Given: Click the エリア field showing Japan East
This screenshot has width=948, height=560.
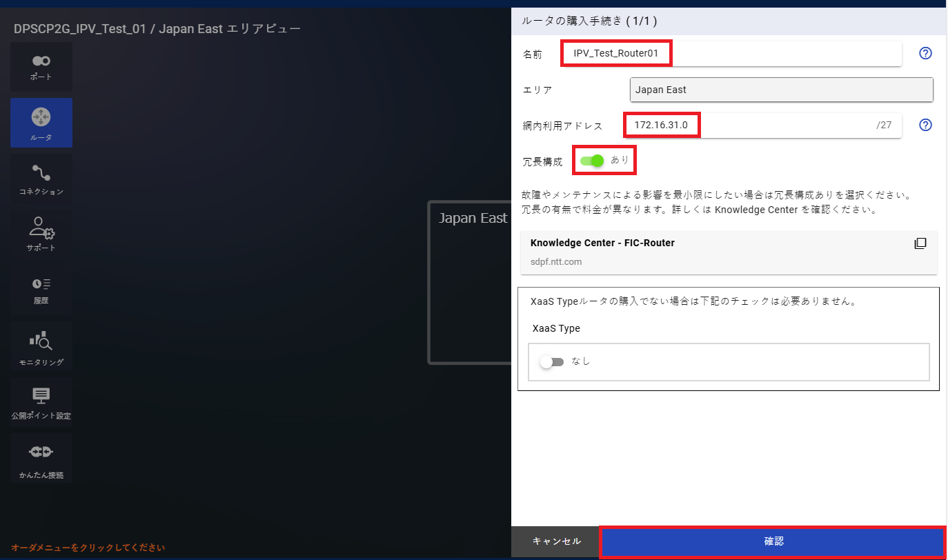Looking at the screenshot, I should (782, 90).
